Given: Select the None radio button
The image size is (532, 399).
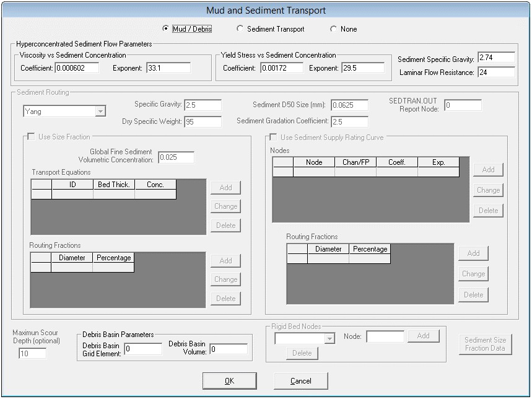Looking at the screenshot, I should click(333, 28).
